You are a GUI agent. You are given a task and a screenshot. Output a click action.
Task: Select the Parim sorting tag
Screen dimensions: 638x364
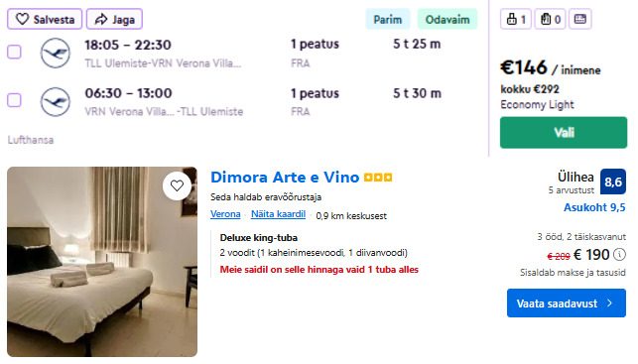(387, 19)
